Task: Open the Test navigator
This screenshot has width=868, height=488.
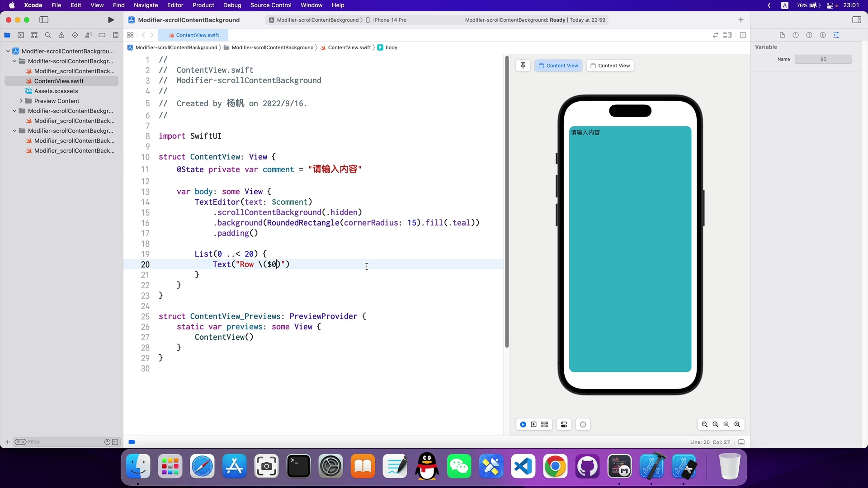Action: [x=75, y=35]
